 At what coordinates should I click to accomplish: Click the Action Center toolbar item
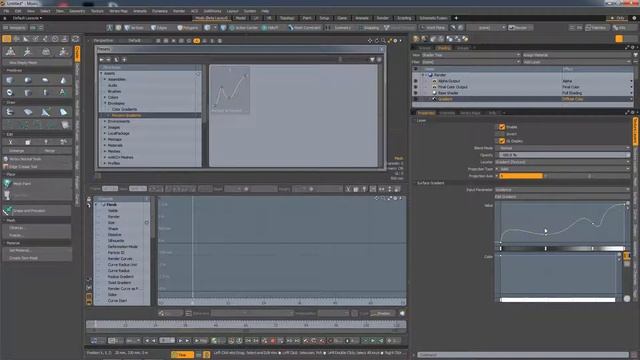coord(244,28)
